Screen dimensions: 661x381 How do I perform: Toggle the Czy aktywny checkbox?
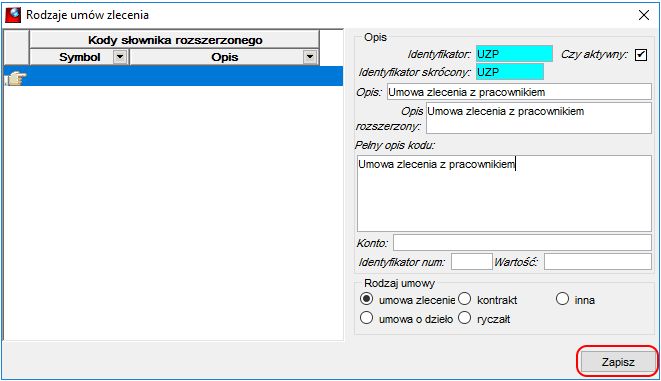[x=641, y=55]
